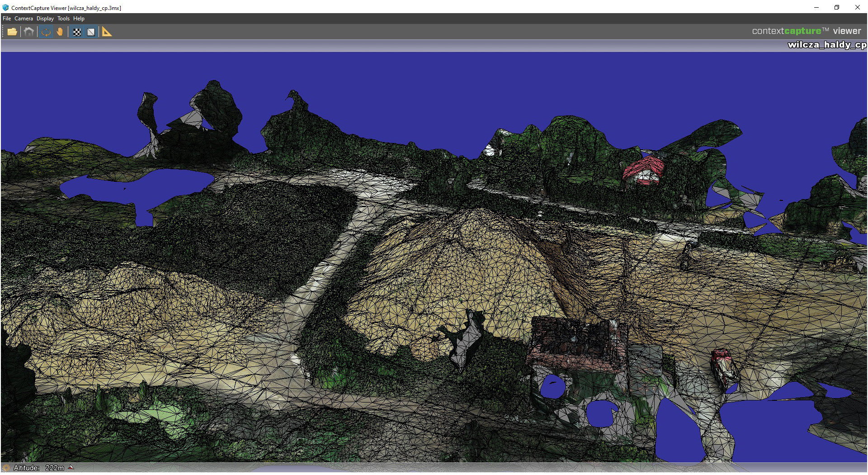Click the Home view icon

(x=29, y=32)
